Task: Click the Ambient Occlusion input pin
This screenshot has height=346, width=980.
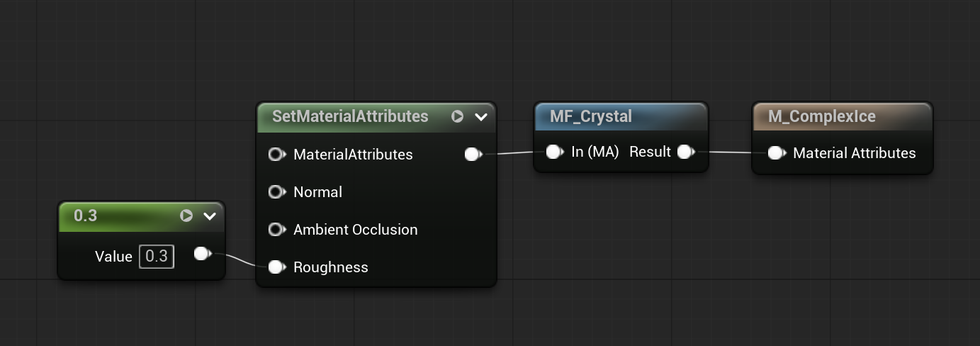Action: 276,230
